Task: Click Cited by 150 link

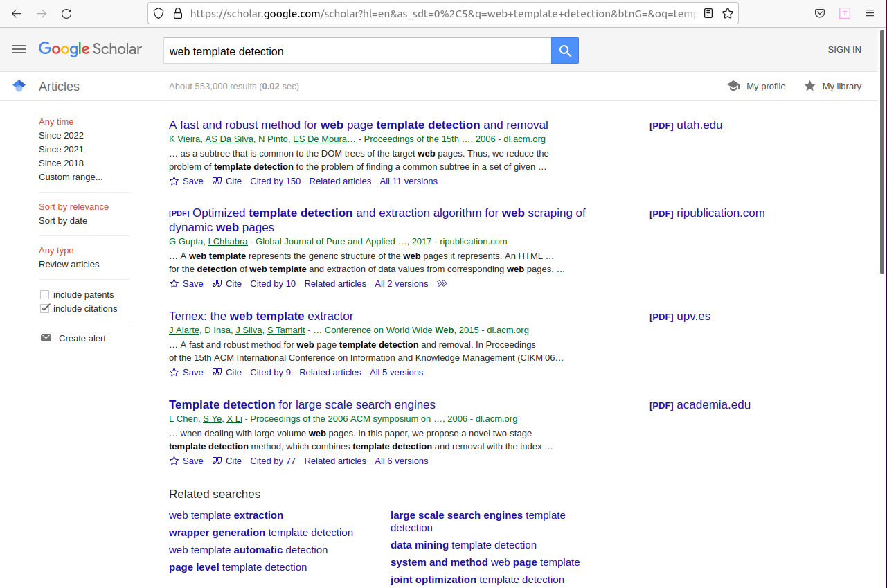Action: (x=276, y=181)
